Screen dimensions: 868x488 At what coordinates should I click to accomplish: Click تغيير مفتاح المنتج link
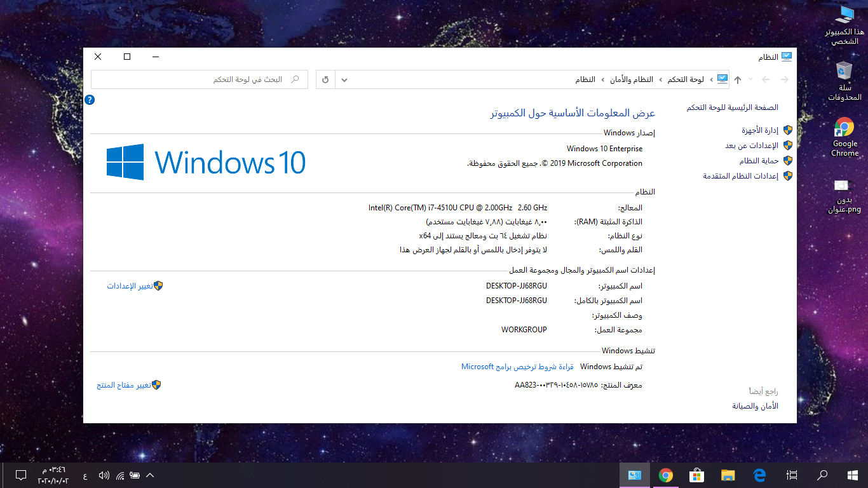point(124,385)
